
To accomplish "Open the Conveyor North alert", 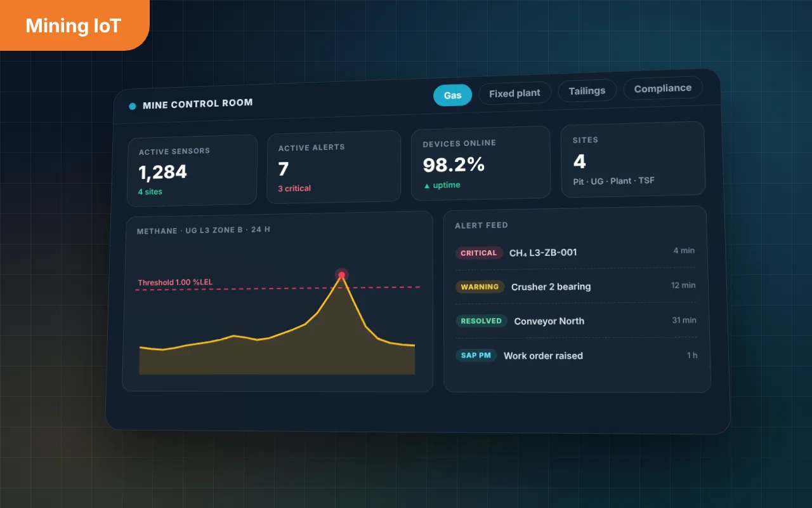I will click(549, 321).
